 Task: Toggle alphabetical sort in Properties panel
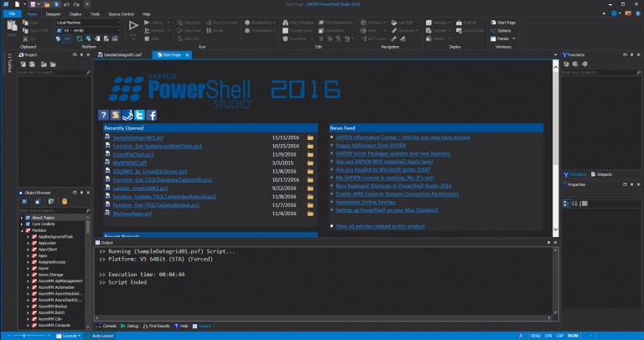[x=575, y=203]
